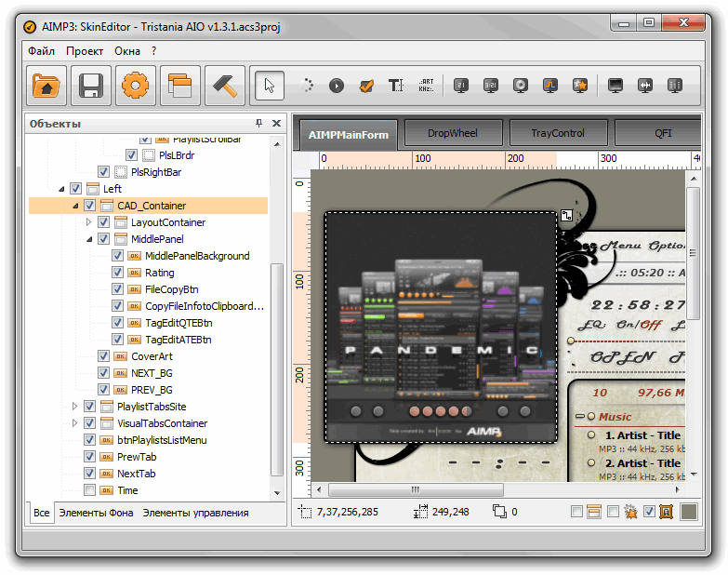Click the gray-olive background color swatch

689,512
